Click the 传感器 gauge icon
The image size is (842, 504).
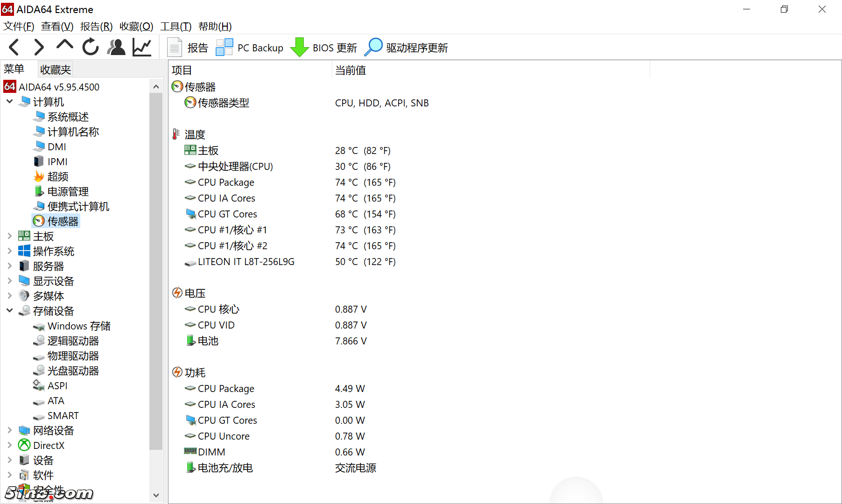[38, 221]
